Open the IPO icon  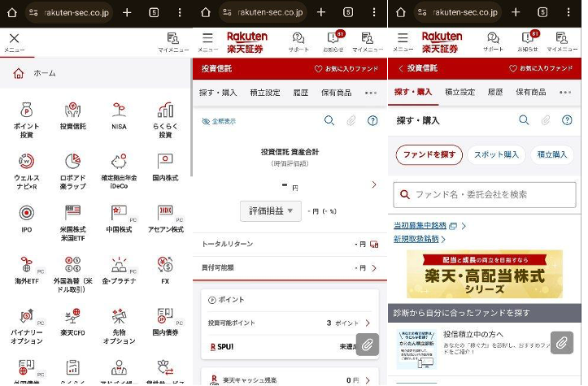[x=26, y=219]
